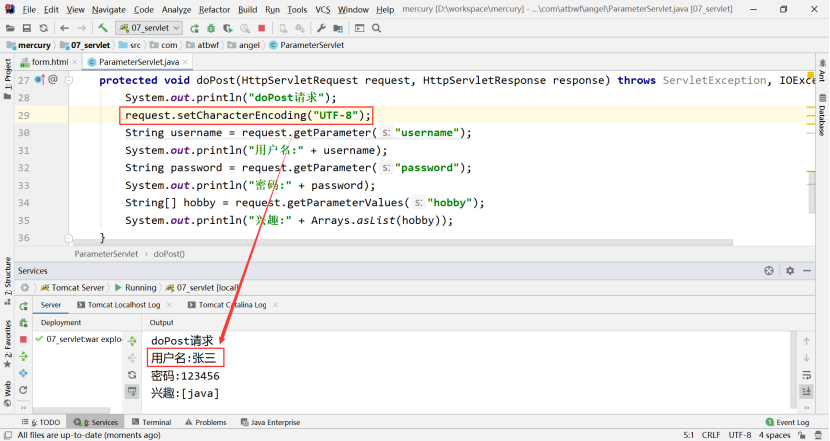Click the Services view options globe icon
This screenshot has height=441, width=830.
tap(769, 271)
